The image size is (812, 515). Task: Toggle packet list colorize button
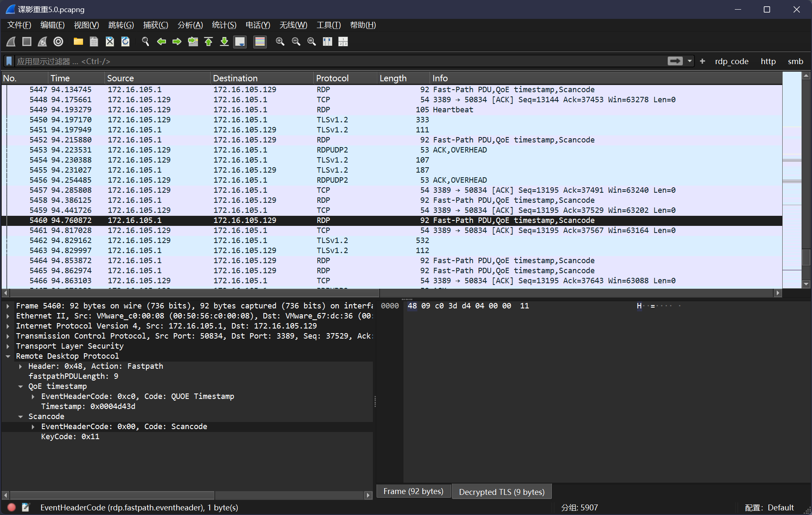(x=260, y=41)
